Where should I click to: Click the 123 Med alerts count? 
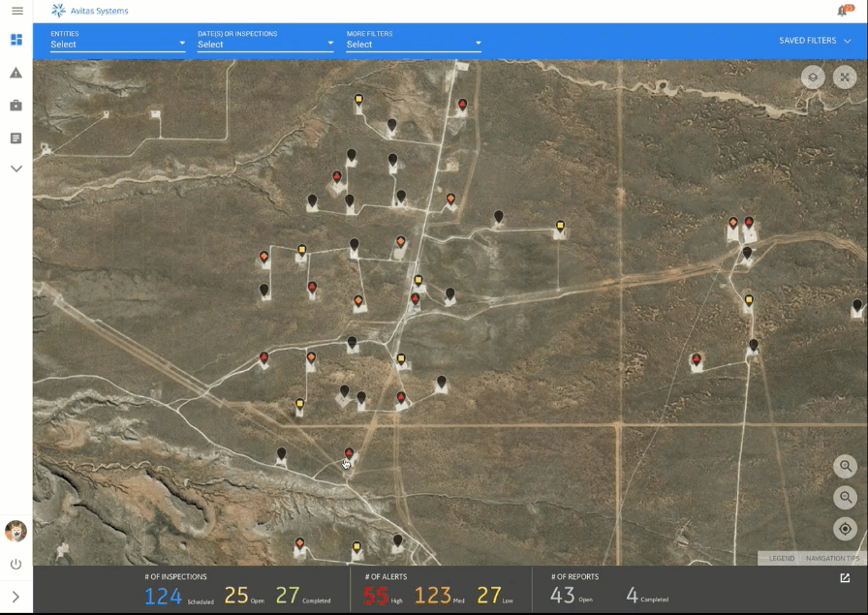pyautogui.click(x=440, y=596)
